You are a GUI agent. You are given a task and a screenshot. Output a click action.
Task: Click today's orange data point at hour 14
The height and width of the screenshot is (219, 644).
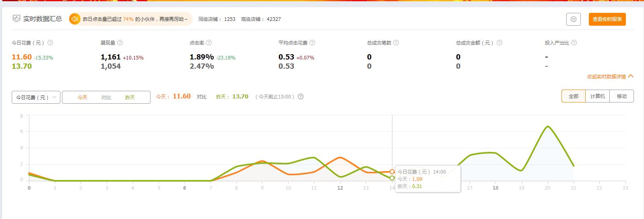point(392,172)
